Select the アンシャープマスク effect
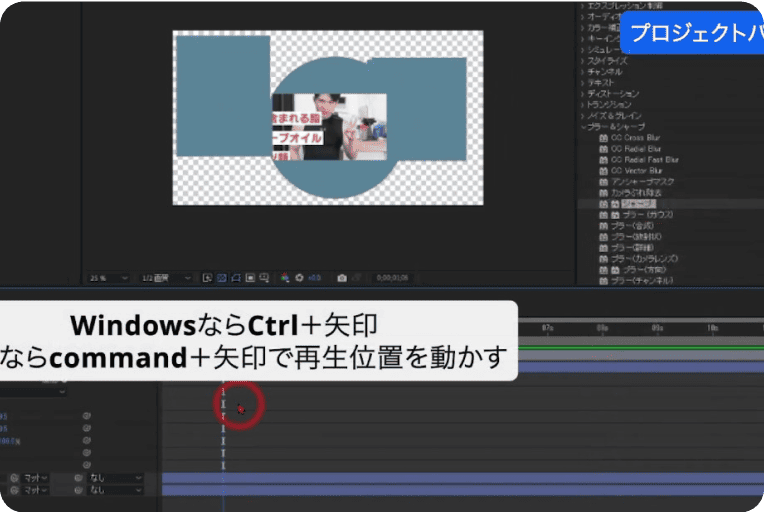This screenshot has width=764, height=512. coord(646,182)
